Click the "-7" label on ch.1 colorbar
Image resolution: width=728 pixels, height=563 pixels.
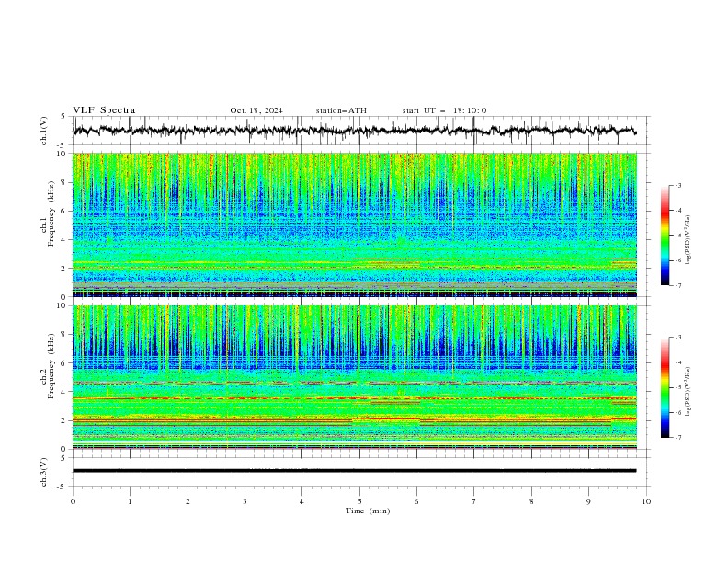[x=677, y=285]
